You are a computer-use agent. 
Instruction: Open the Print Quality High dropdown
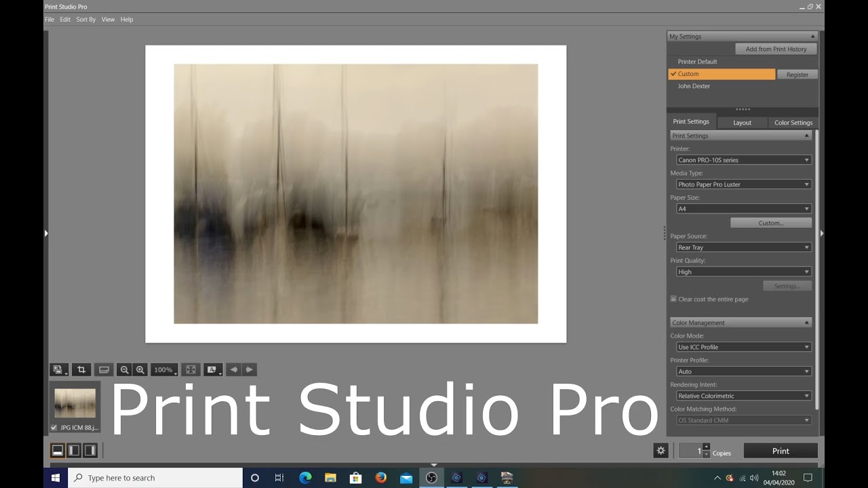point(744,272)
